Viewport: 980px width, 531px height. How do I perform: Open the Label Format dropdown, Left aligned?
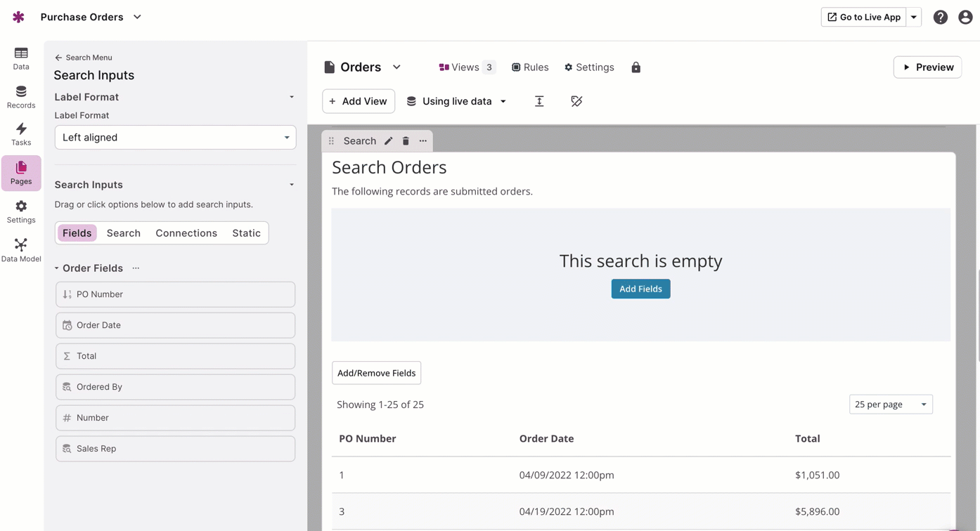[x=175, y=138]
